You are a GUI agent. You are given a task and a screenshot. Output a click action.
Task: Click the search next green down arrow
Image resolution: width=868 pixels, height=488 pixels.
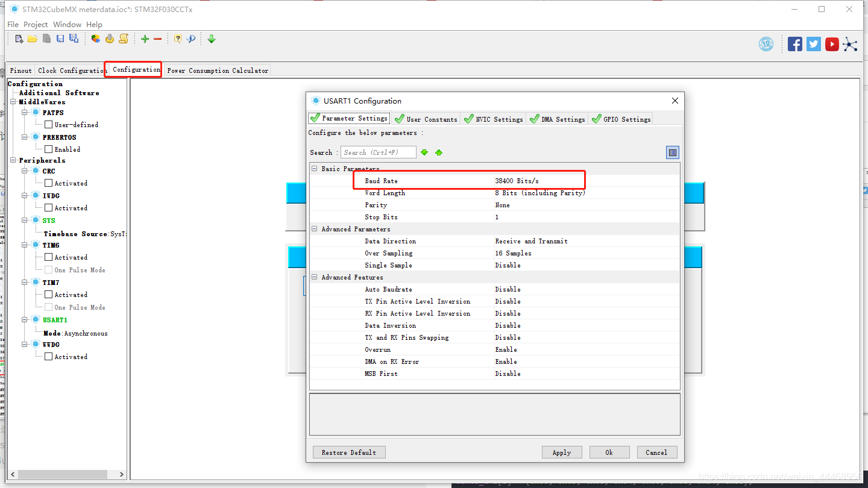click(x=424, y=152)
